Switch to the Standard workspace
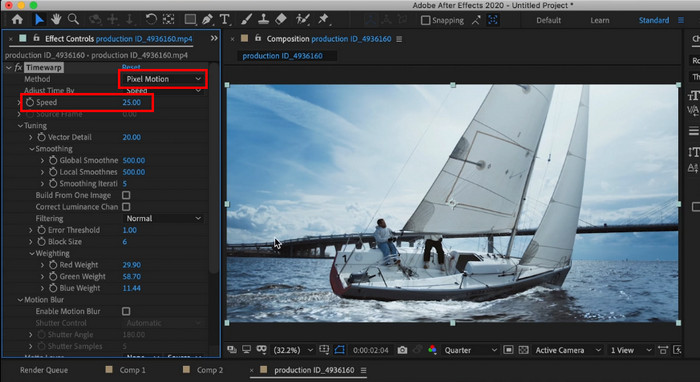700x382 pixels. (x=654, y=20)
